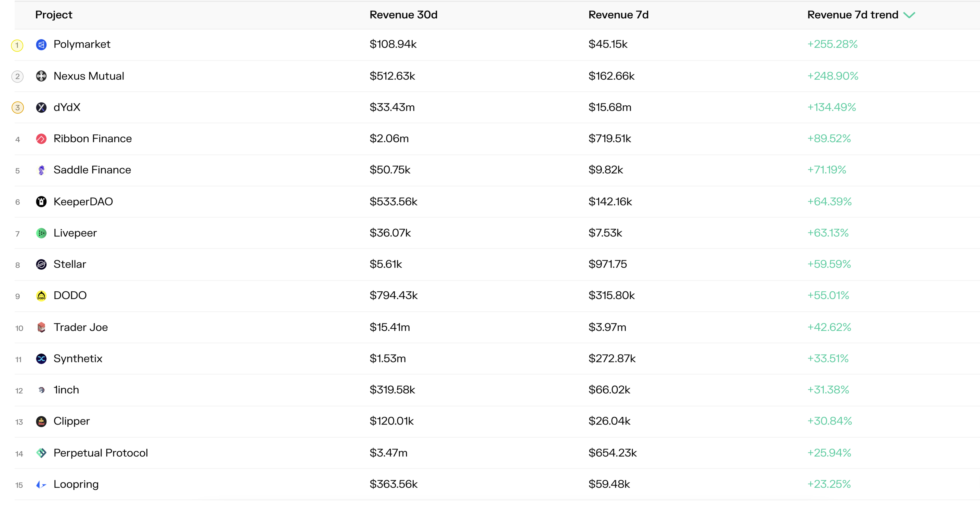Click the 1inch project name
980x508 pixels.
pyautogui.click(x=66, y=390)
